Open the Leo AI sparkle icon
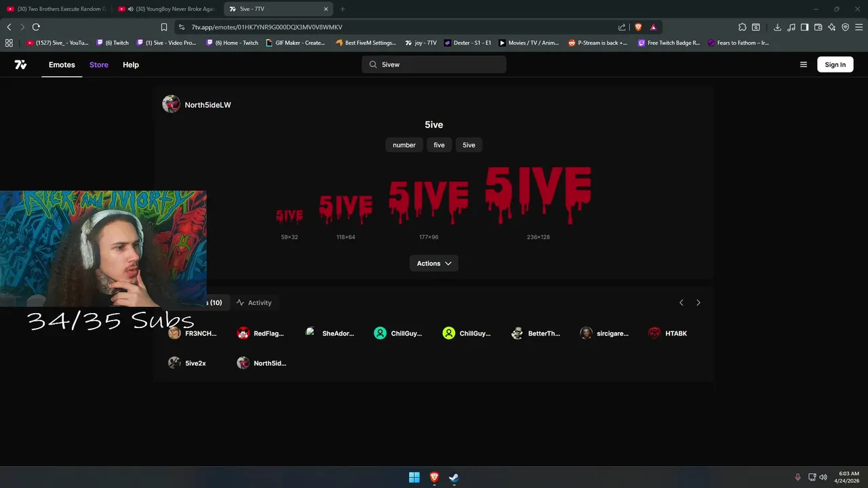Image resolution: width=868 pixels, height=488 pixels. point(832,27)
